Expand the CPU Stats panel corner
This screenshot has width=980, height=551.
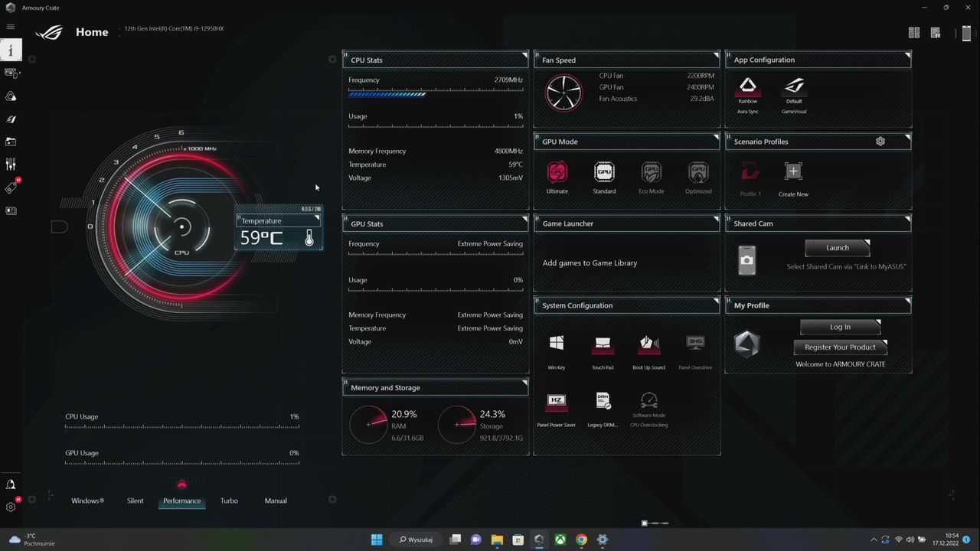pos(524,56)
